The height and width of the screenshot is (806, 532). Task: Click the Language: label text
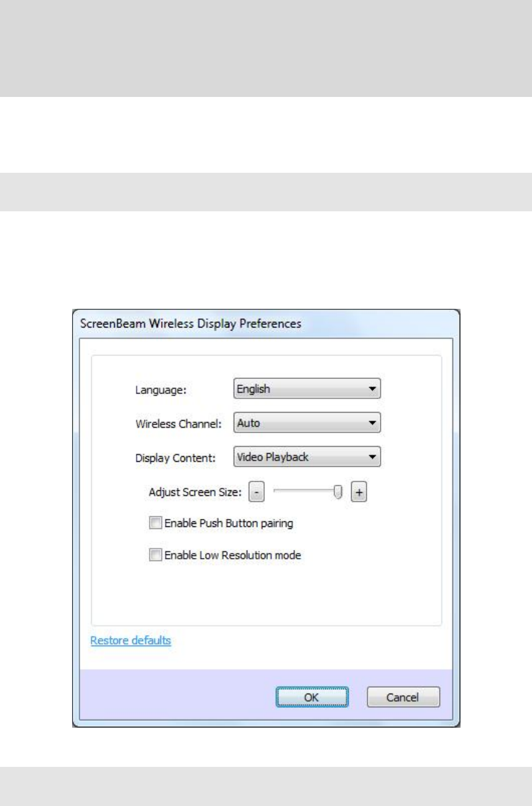click(x=161, y=390)
